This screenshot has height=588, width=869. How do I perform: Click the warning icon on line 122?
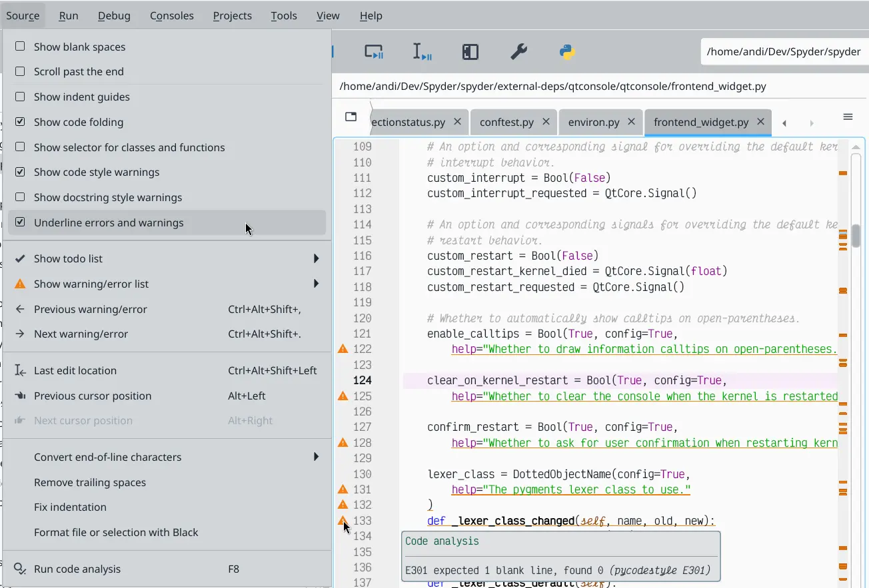point(343,349)
